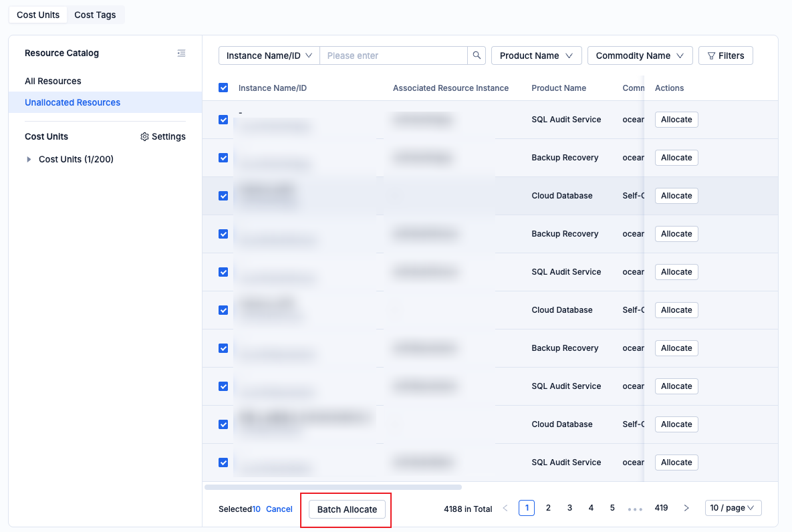Screen dimensions: 792x532
Task: Collapse the Resource Catalog panel icon
Action: point(181,53)
